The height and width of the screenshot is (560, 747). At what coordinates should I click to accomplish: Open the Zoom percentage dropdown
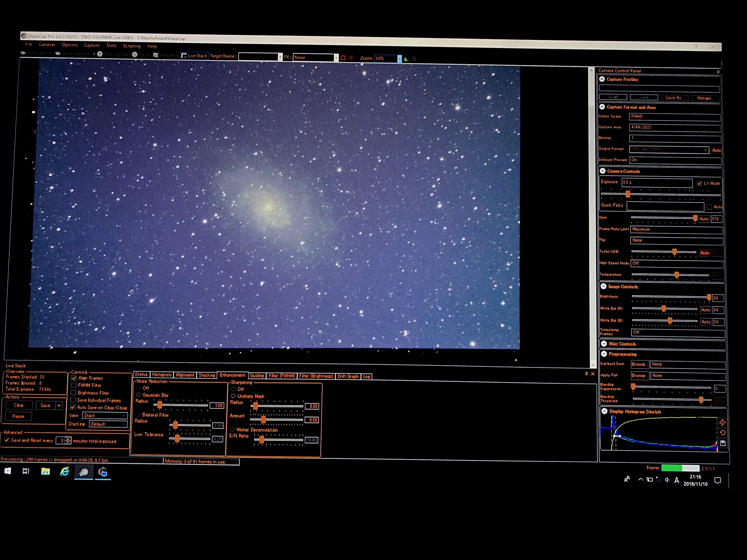coord(399,58)
